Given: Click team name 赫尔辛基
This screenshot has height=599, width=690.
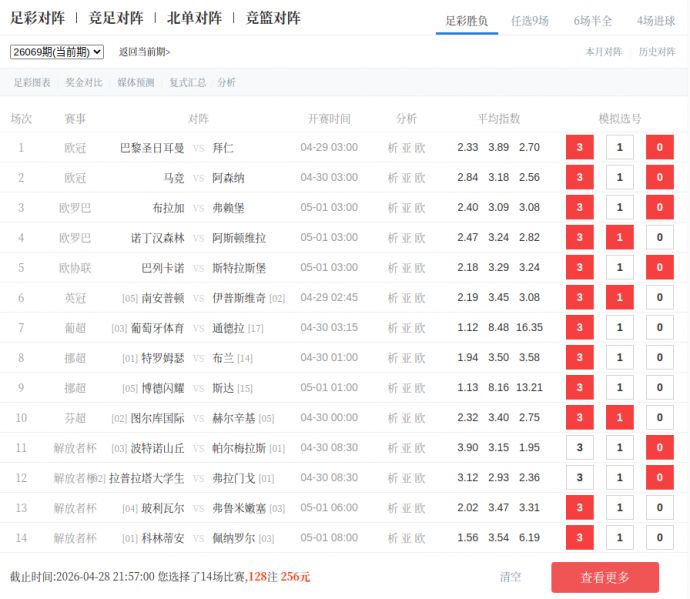Looking at the screenshot, I should (x=234, y=418).
